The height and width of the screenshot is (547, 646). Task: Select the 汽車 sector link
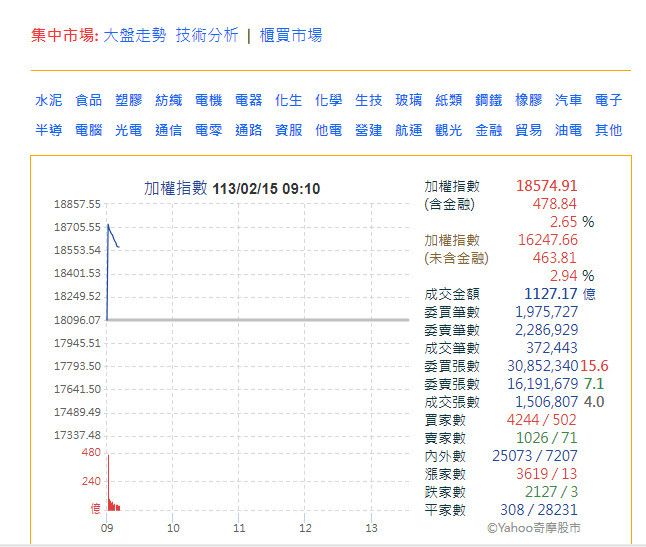point(569,100)
